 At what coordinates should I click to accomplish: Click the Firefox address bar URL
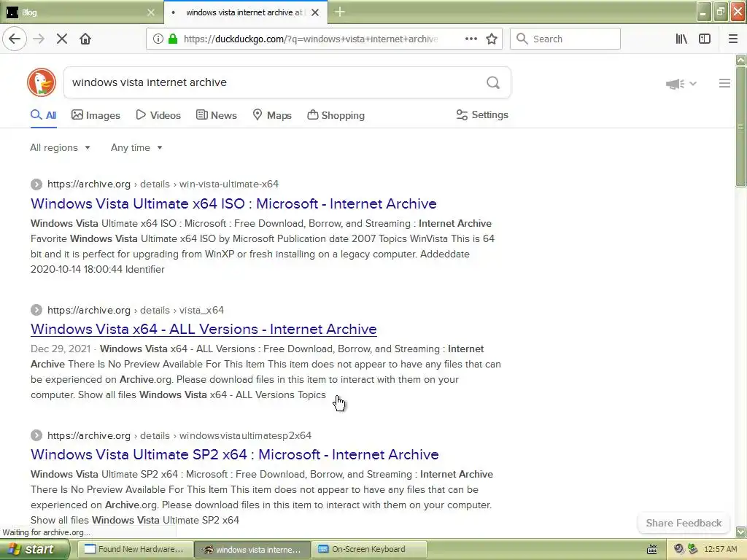point(310,39)
